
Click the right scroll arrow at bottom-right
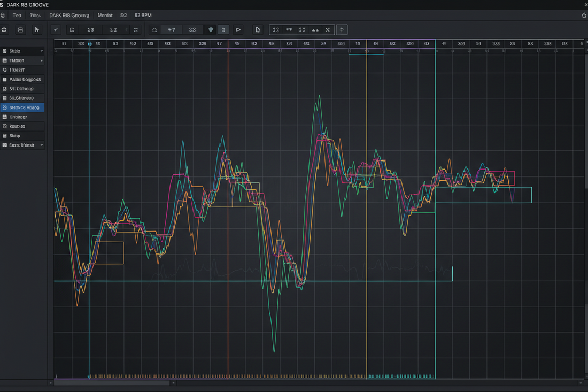click(581, 383)
